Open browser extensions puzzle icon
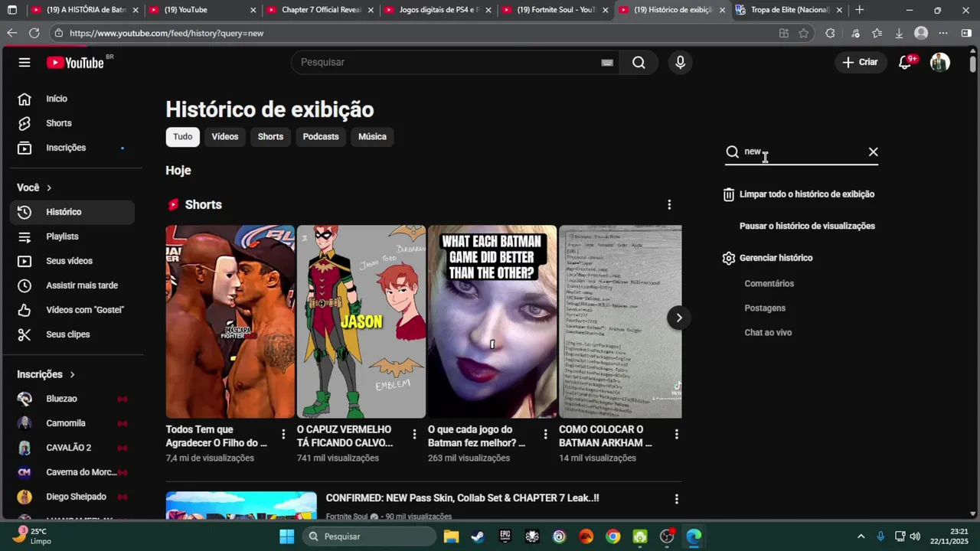The width and height of the screenshot is (980, 551). [x=830, y=33]
